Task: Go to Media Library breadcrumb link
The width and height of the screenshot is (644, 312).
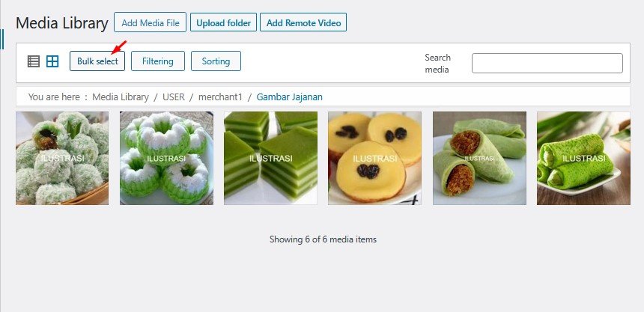Action: point(121,97)
